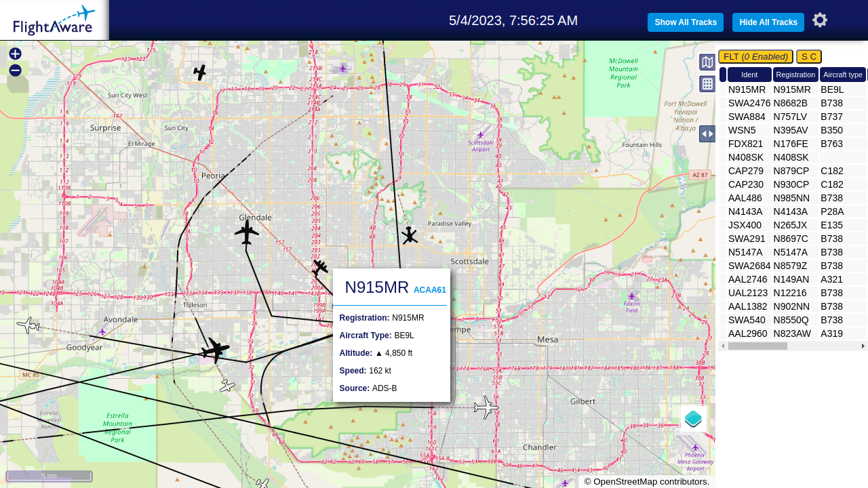Click the small airport marker north of Peoria
Image resolution: width=868 pixels, height=488 pixels.
342,68
